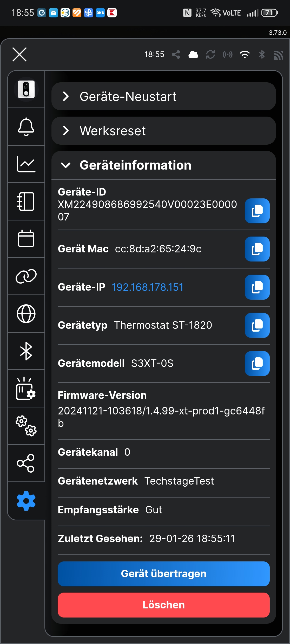
Task: Copy the Gerät Mac address
Action: click(x=257, y=249)
